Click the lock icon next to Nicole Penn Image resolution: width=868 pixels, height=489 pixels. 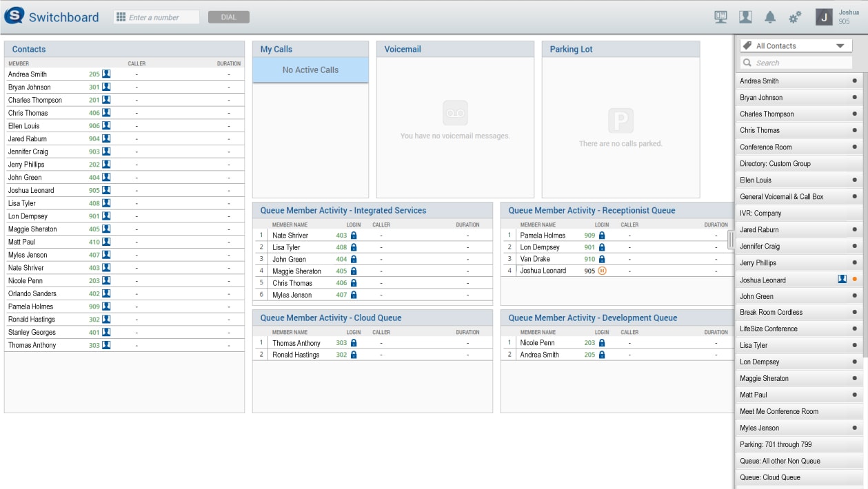pos(601,343)
